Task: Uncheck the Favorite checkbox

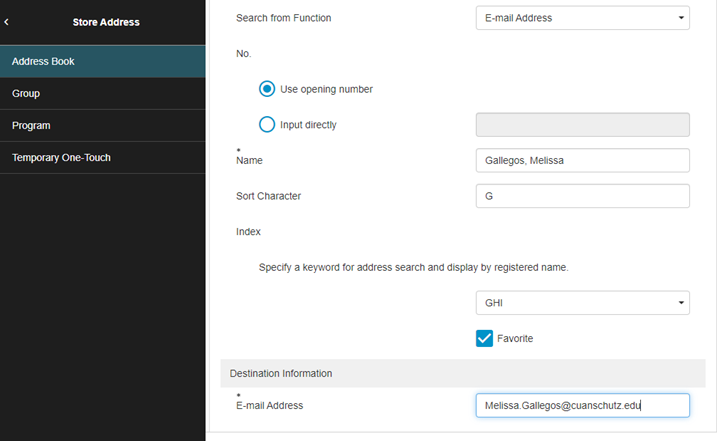Action: coord(485,338)
